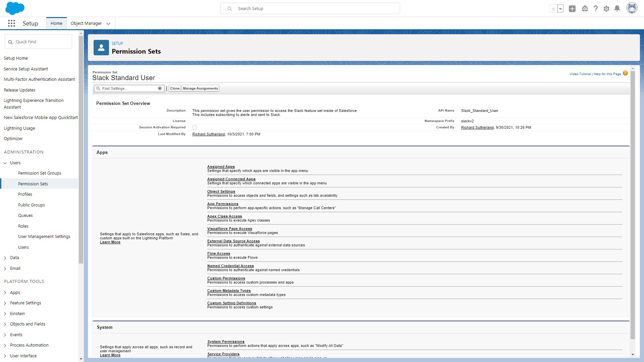Viewport: 644px width, 362px height.
Task: Open the Help question mark icon
Action: click(596, 9)
